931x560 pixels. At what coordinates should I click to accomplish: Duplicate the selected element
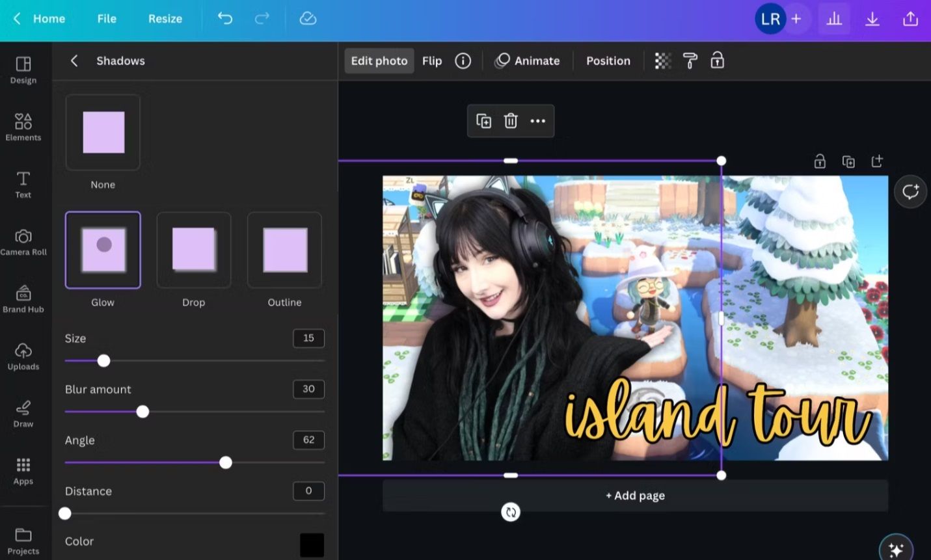[483, 120]
